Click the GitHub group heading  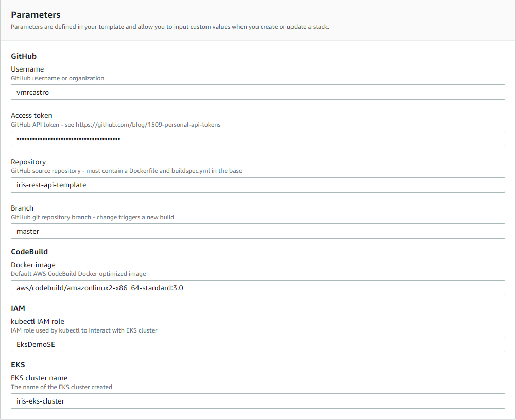coord(24,56)
